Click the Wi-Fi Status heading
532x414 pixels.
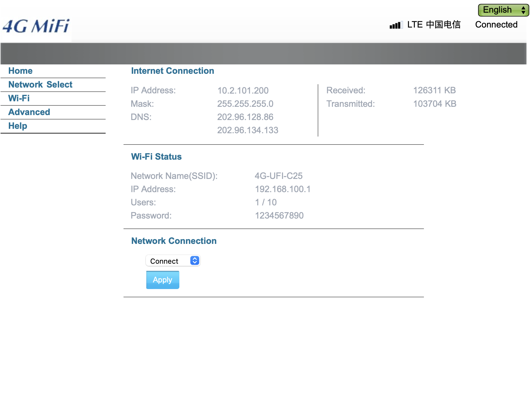(x=156, y=157)
